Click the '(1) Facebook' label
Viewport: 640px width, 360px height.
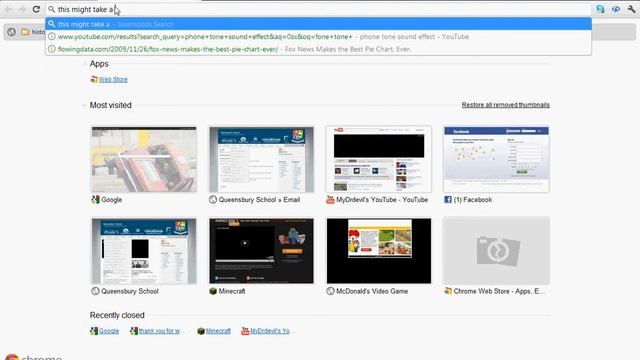[x=473, y=200]
